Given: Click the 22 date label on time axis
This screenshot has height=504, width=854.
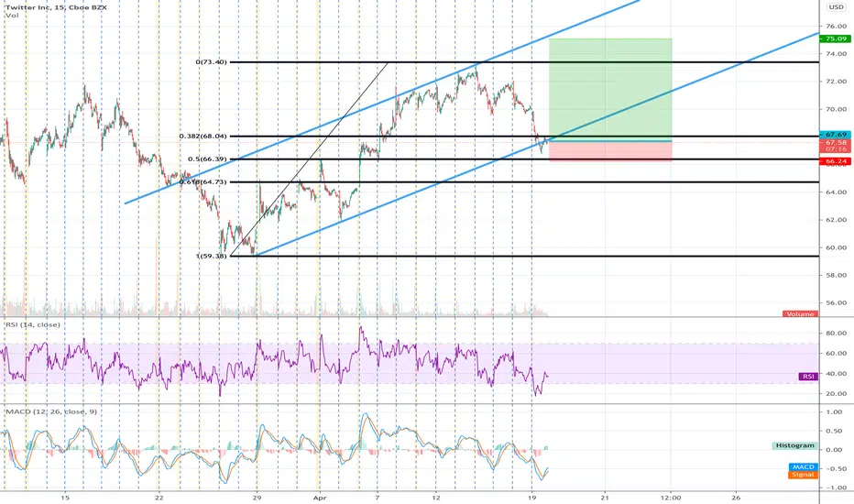Looking at the screenshot, I should [x=159, y=498].
